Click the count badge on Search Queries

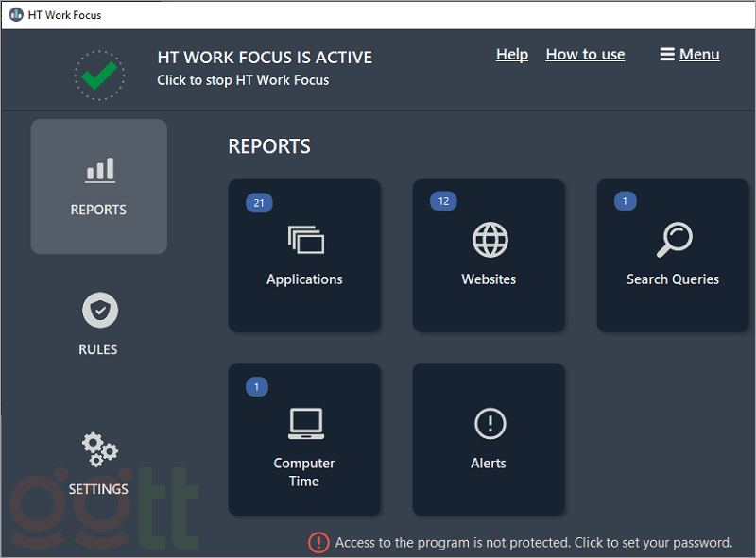point(625,202)
